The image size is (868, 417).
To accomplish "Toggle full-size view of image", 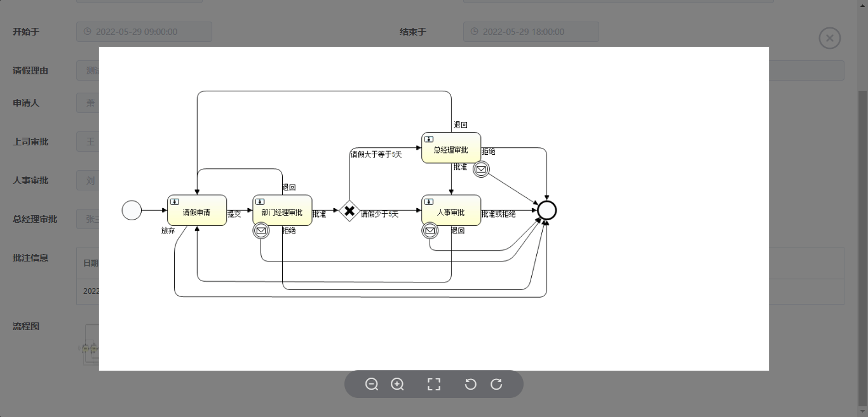I will [434, 384].
